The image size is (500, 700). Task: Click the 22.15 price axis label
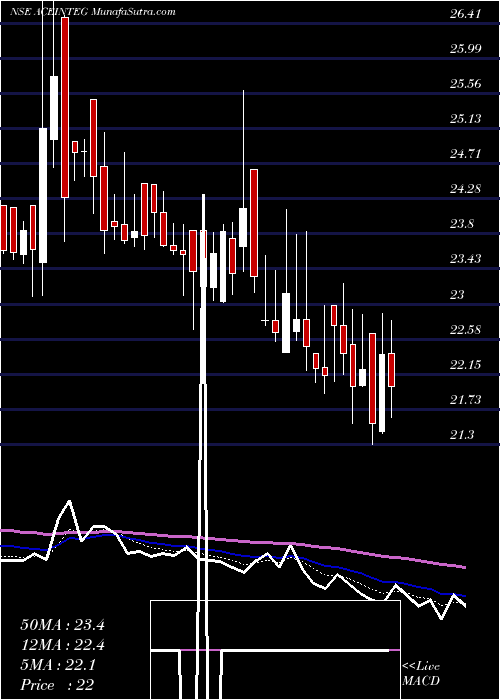pos(466,365)
